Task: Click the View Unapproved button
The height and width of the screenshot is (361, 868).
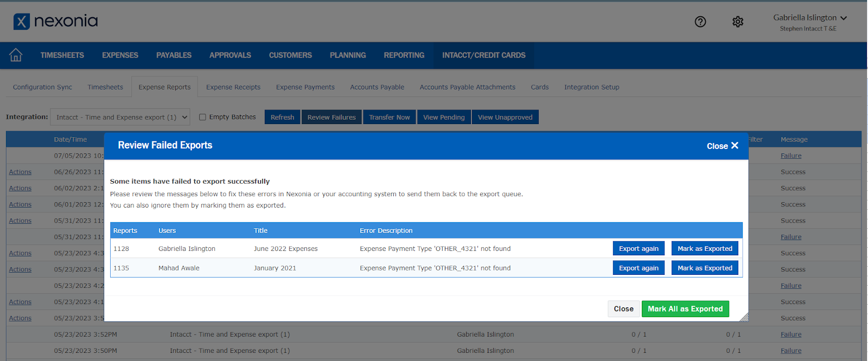Action: point(505,117)
